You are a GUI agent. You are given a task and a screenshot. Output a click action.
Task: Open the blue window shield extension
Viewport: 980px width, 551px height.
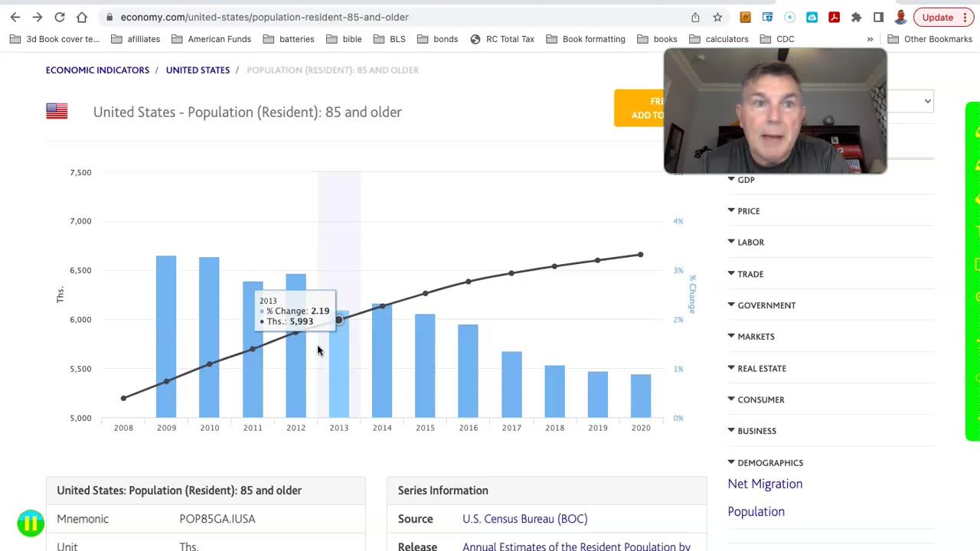click(x=767, y=17)
